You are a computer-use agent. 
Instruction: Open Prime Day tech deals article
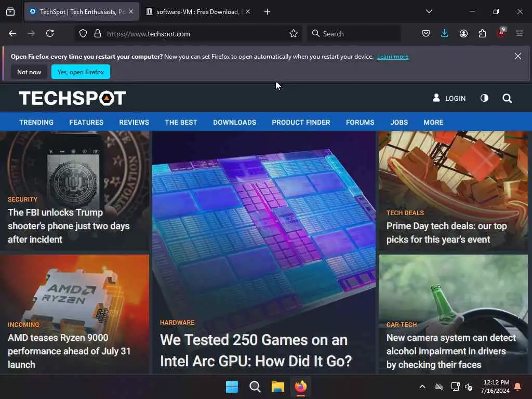coord(446,233)
